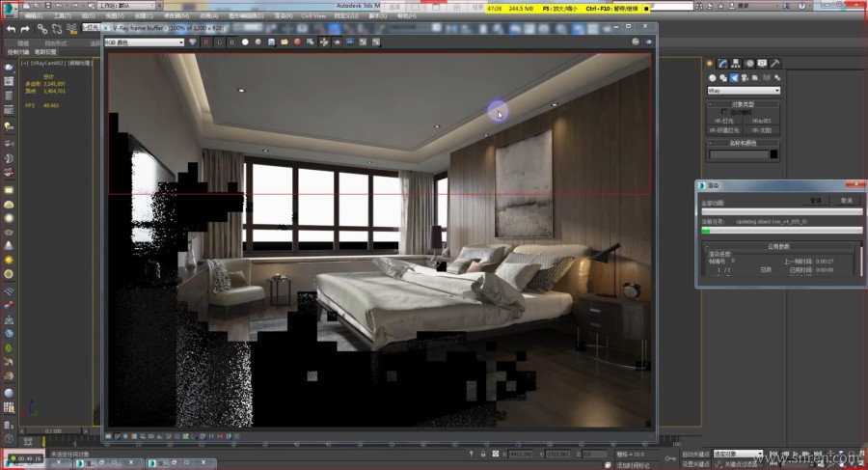Open the Hierarchy tab in command panel
This screenshot has width=868, height=470.
[736, 63]
